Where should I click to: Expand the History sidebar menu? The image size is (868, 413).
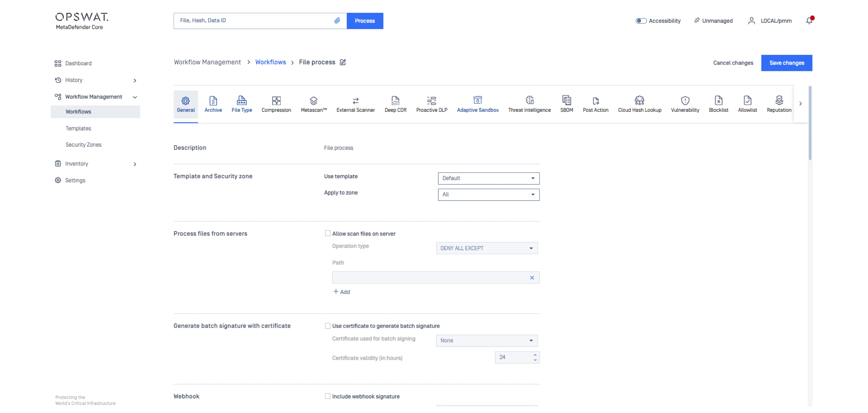[x=134, y=80]
